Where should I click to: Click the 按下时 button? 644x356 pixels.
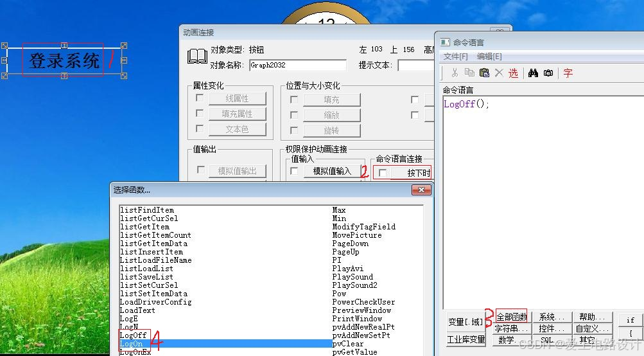click(411, 173)
